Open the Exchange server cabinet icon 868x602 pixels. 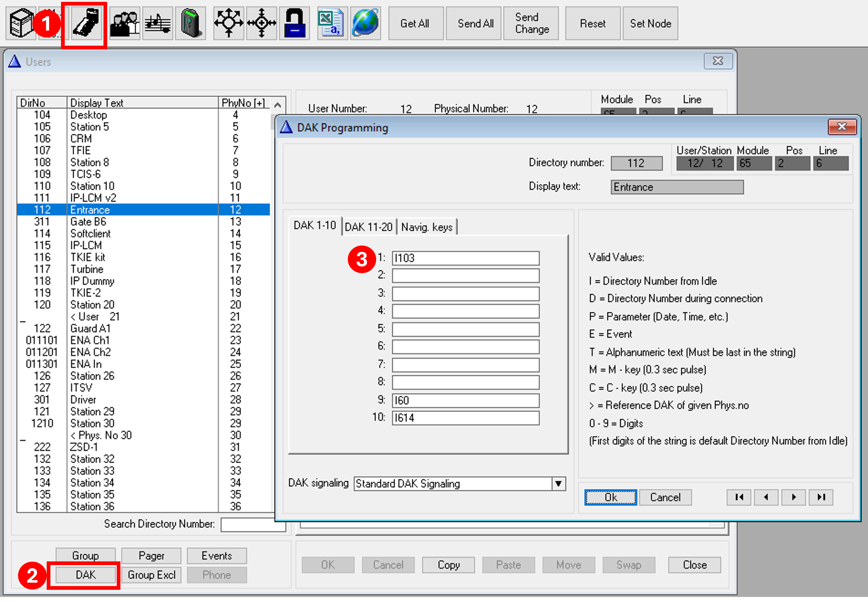[x=21, y=23]
